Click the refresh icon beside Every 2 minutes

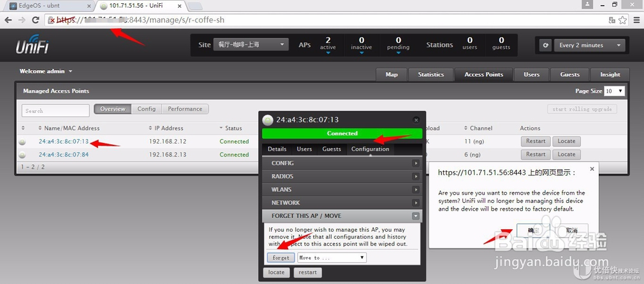(x=545, y=45)
